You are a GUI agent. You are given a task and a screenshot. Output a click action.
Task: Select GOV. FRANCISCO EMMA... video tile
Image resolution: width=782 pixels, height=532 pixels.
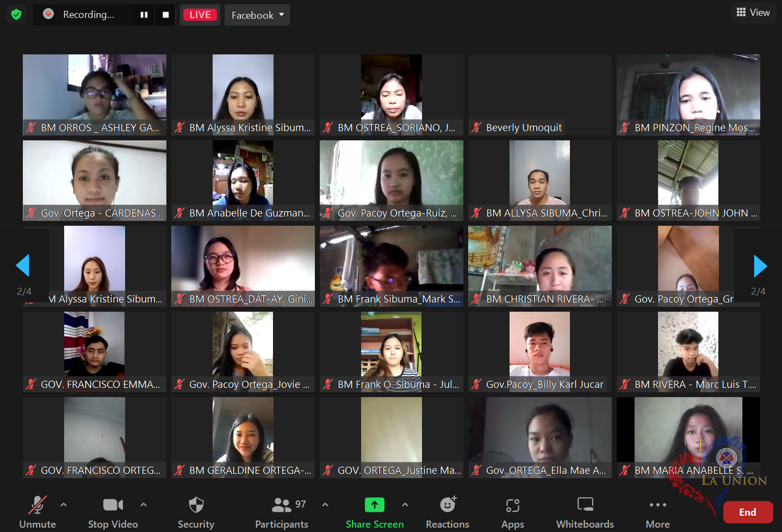[95, 352]
